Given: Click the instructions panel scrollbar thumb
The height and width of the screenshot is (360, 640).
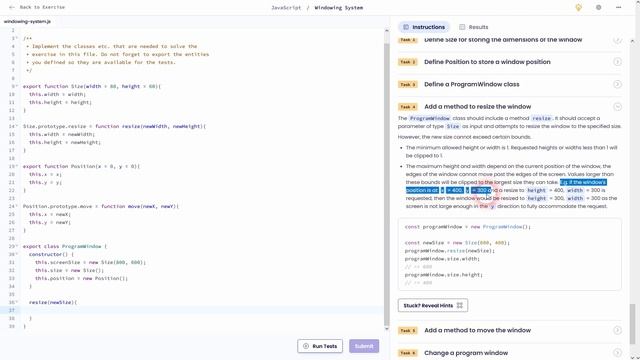Looking at the screenshot, I should (632, 324).
